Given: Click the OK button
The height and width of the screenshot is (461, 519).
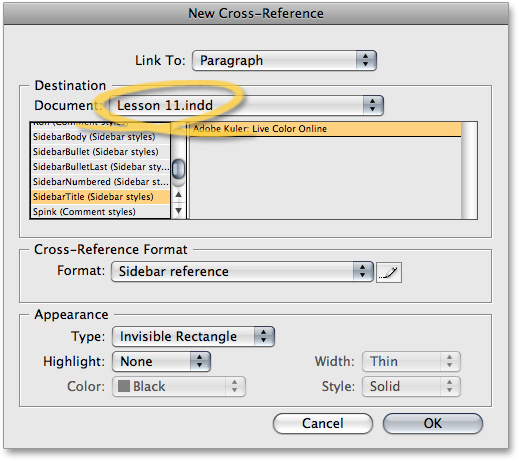Looking at the screenshot, I should click(433, 423).
